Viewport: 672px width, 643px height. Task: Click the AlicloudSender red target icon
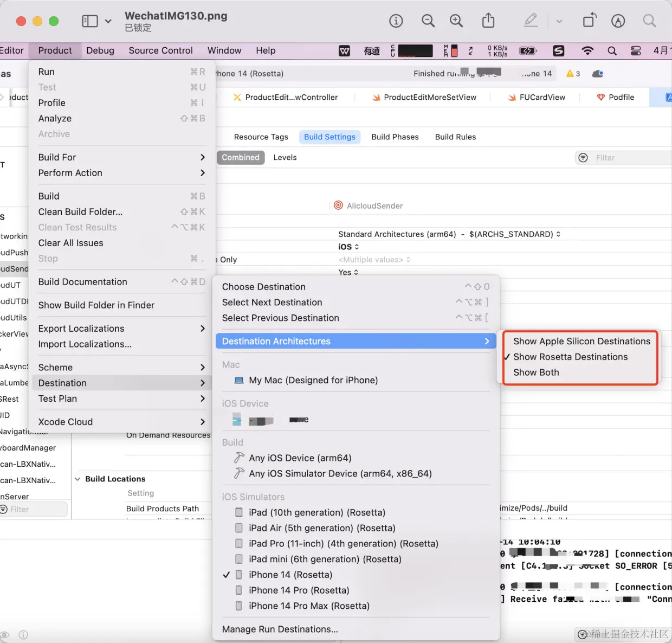click(x=338, y=205)
